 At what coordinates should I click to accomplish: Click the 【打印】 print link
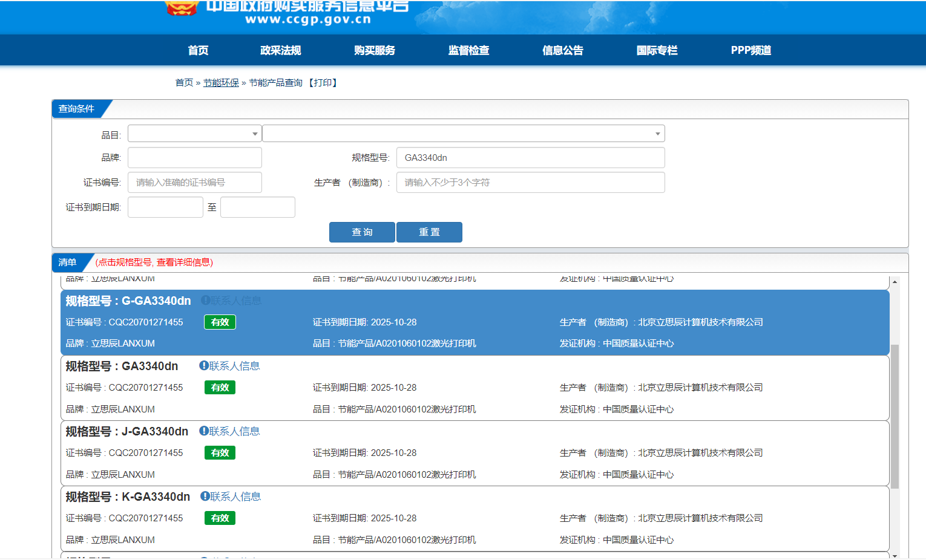[x=323, y=83]
